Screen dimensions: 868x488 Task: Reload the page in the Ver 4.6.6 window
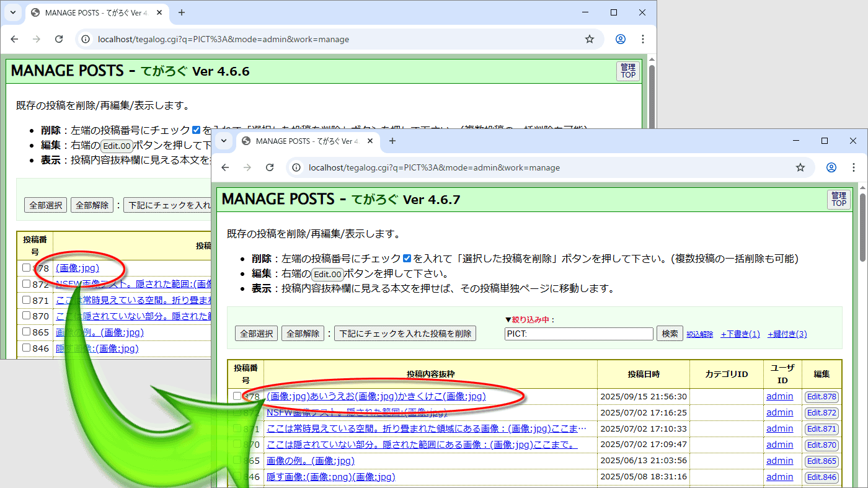(x=59, y=39)
